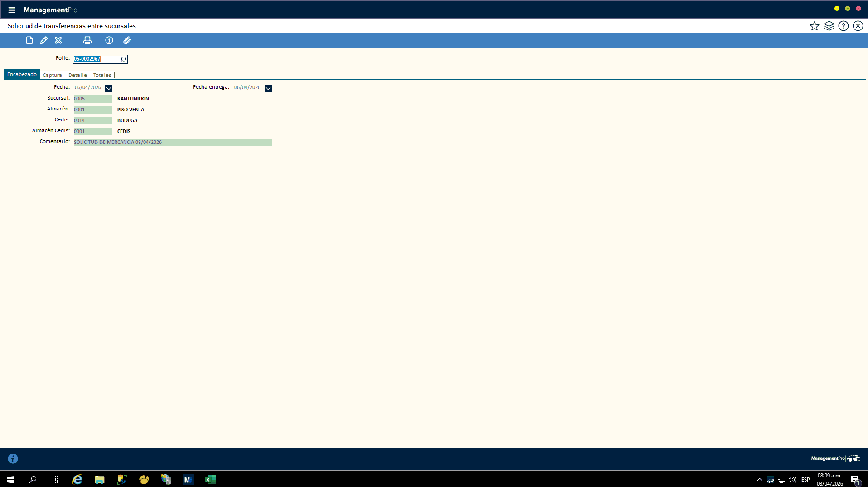Viewport: 868px width, 487px height.
Task: Open the hamburger main menu
Action: click(12, 10)
